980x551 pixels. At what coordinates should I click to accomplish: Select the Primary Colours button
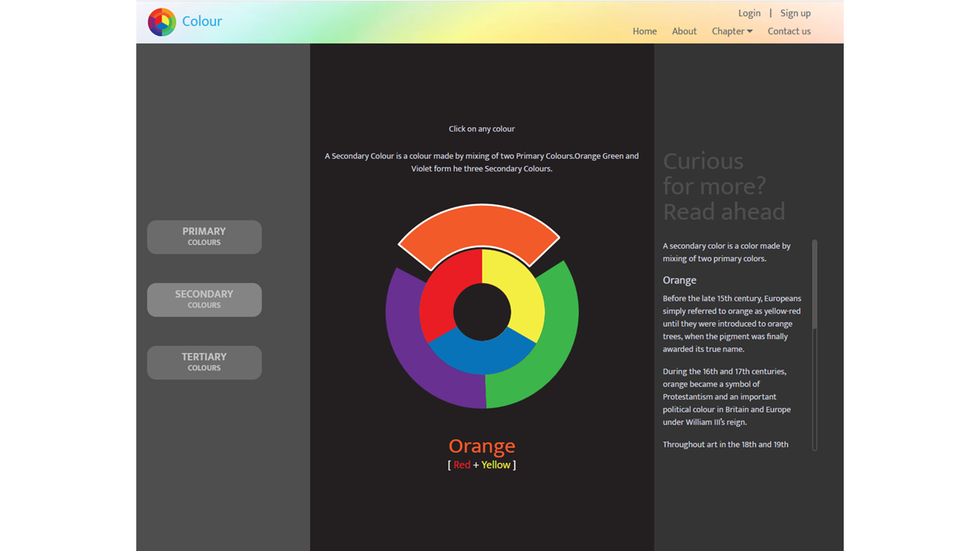[x=204, y=236]
